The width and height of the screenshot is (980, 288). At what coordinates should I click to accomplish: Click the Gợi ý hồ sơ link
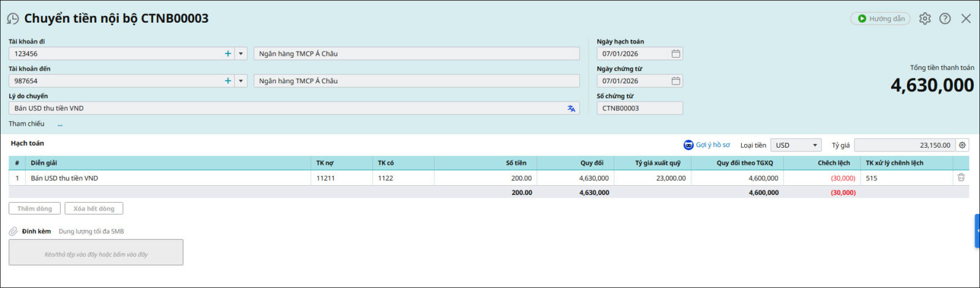click(707, 145)
